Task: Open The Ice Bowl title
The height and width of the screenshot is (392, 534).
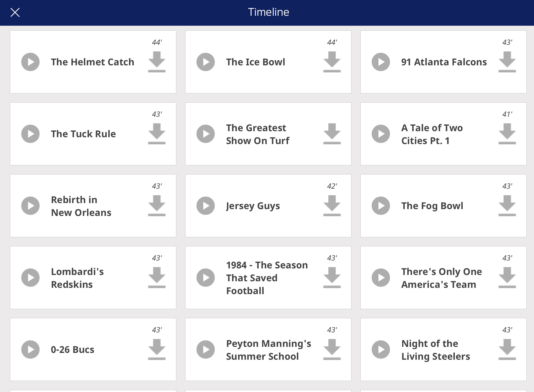Action: click(255, 62)
